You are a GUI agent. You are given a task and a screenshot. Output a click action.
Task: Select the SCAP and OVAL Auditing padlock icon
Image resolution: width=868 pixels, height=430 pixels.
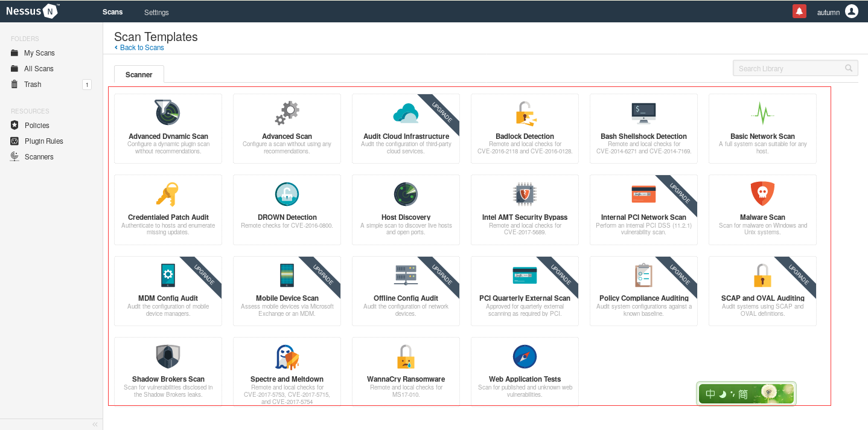pyautogui.click(x=762, y=275)
